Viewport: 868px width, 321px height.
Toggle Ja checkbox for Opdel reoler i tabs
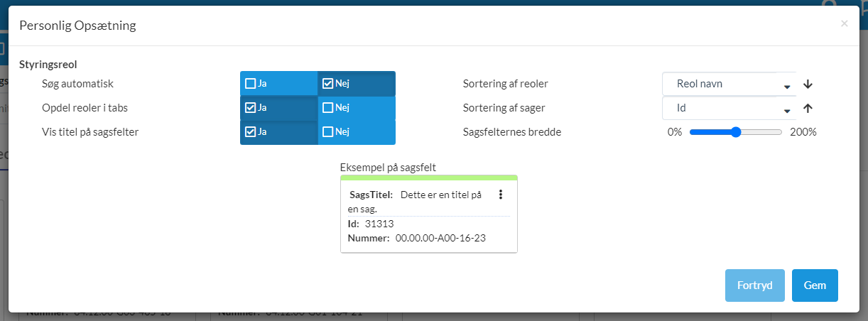click(251, 108)
